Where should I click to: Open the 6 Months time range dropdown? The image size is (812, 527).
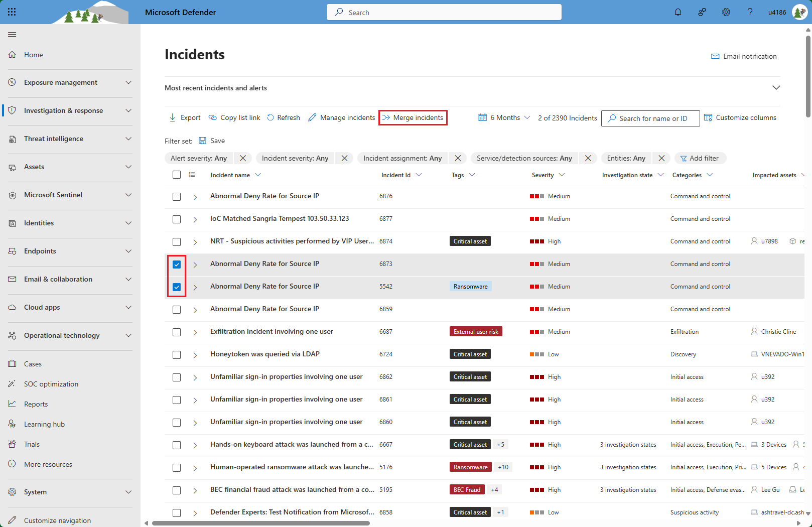click(504, 117)
